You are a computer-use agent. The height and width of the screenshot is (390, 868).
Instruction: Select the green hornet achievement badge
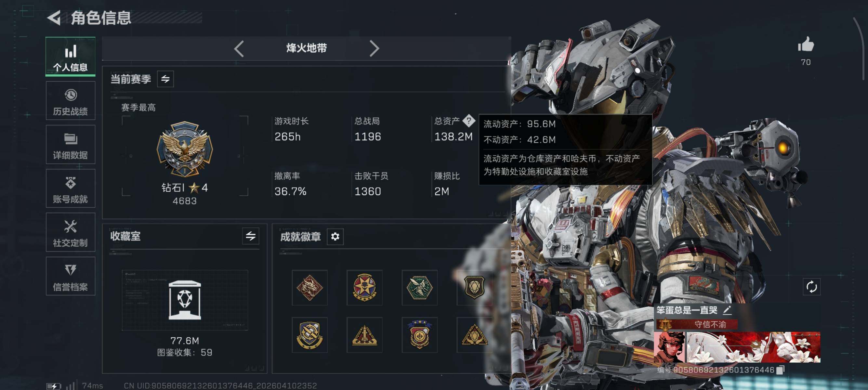419,288
